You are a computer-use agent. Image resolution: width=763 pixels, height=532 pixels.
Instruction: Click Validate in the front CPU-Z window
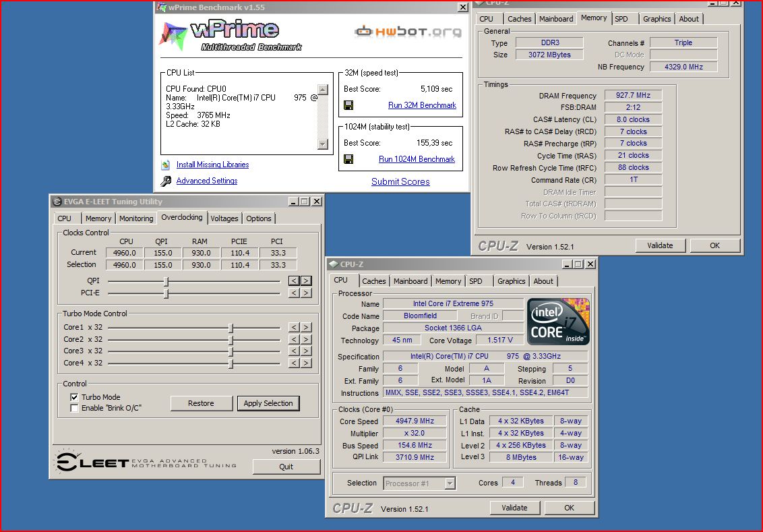(515, 508)
